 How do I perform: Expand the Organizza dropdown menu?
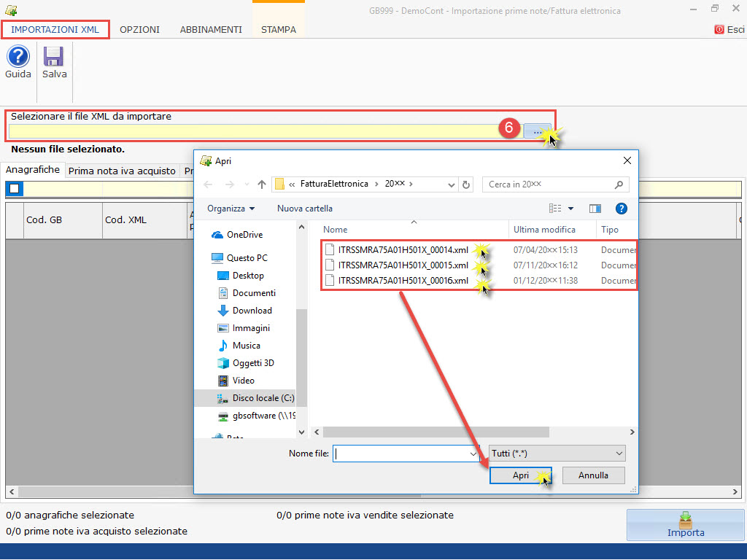[x=231, y=209]
